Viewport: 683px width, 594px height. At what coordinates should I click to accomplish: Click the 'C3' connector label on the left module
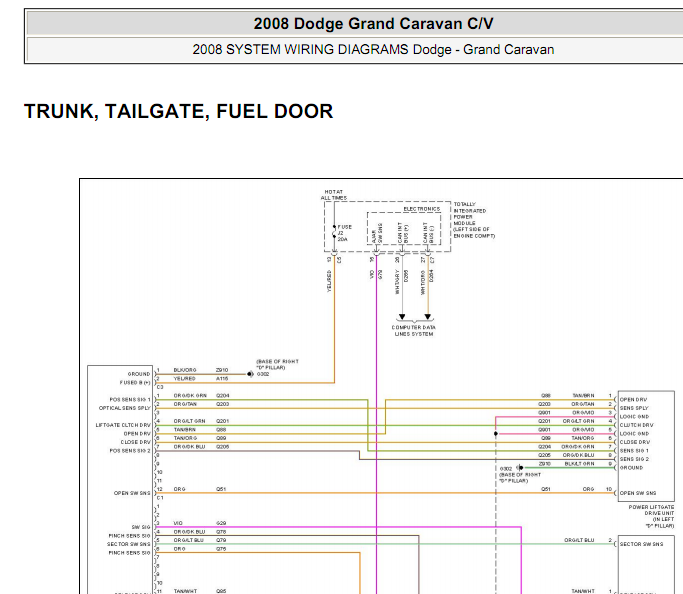160,387
